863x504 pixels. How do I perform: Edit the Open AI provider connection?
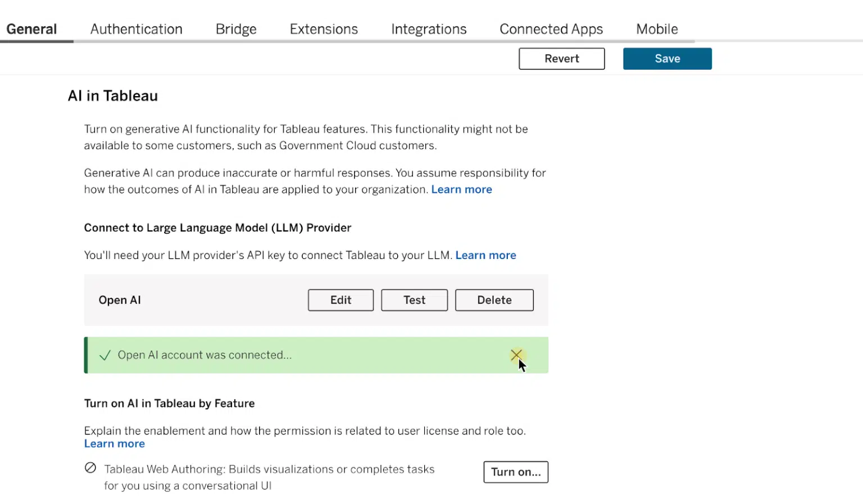(340, 300)
